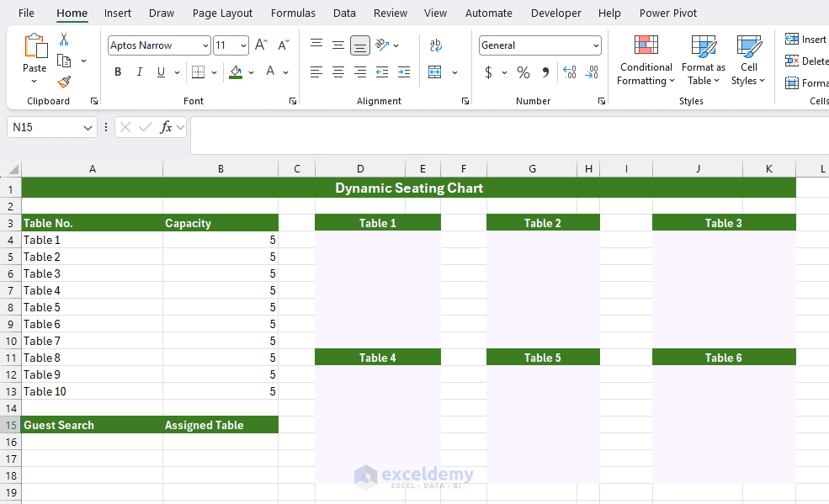Click the Cut scissors icon
This screenshot has height=504, width=829.
click(x=64, y=39)
